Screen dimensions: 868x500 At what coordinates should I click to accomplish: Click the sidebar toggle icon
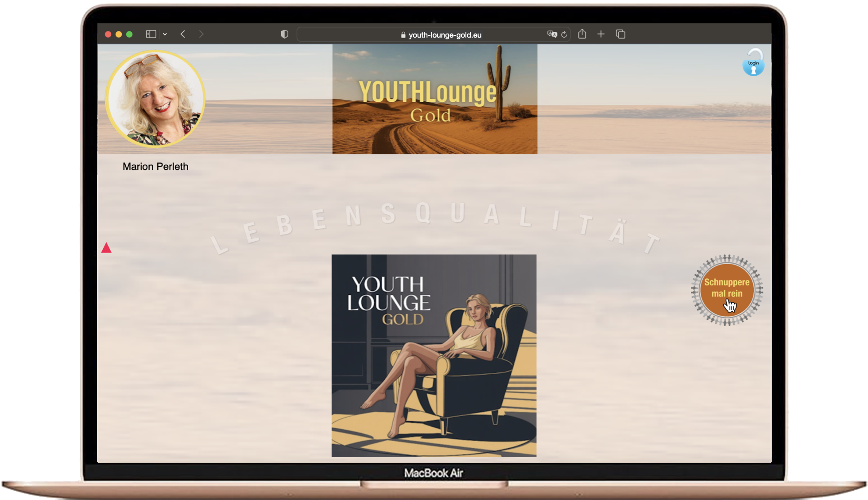151,34
